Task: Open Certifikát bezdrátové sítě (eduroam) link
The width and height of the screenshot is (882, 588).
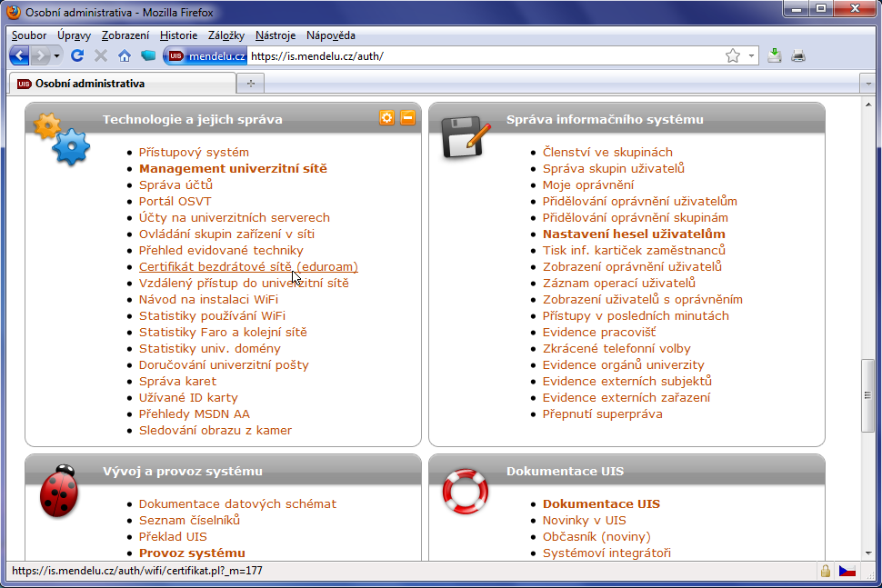Action: tap(248, 267)
